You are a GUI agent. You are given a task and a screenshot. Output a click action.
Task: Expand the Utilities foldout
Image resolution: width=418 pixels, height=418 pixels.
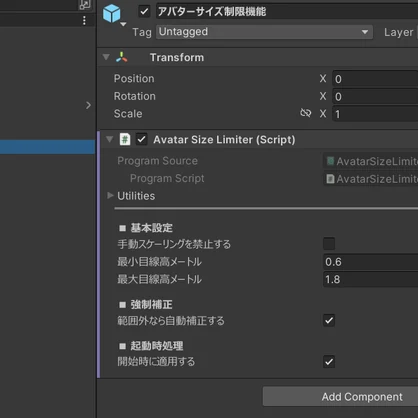[x=110, y=196]
